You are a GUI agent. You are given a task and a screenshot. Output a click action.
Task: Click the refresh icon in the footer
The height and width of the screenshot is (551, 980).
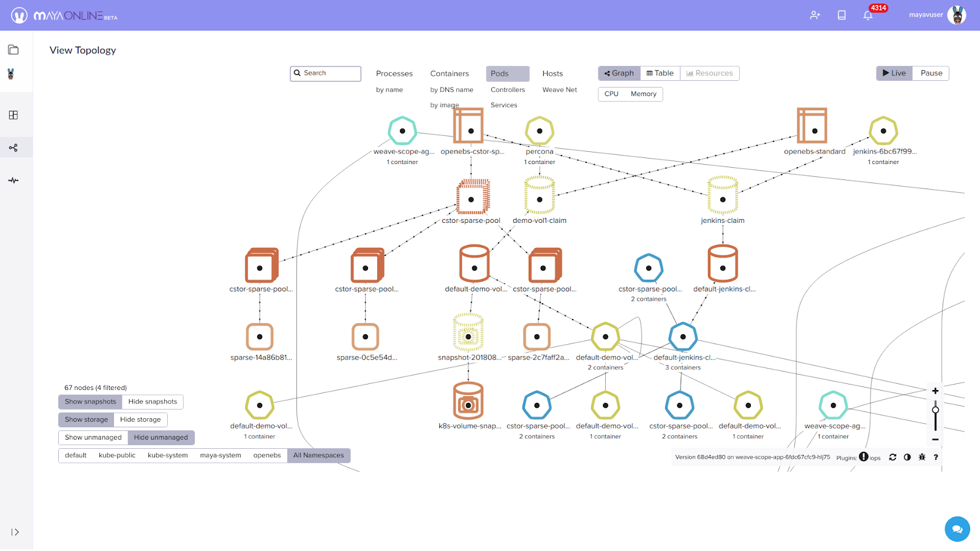click(x=892, y=457)
